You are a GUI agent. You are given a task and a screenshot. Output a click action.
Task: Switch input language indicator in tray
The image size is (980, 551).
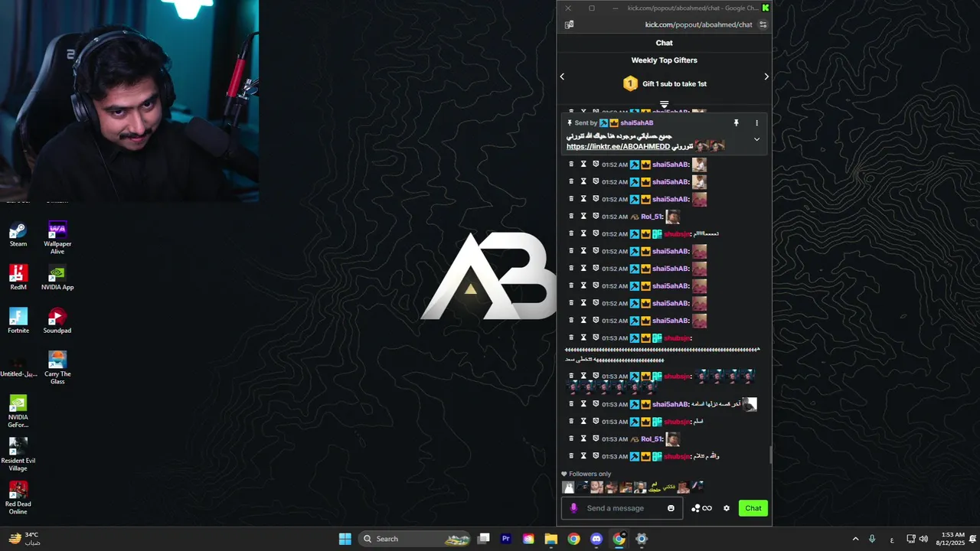(892, 539)
